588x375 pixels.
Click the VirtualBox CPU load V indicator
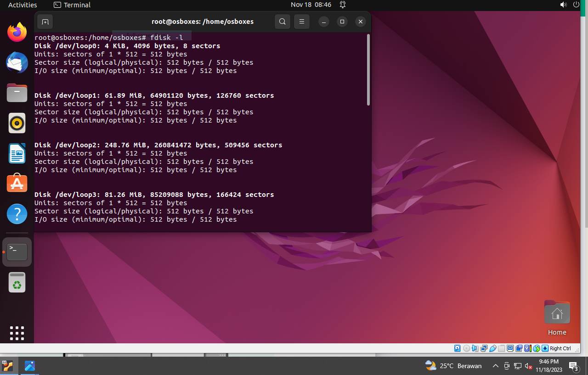528,348
